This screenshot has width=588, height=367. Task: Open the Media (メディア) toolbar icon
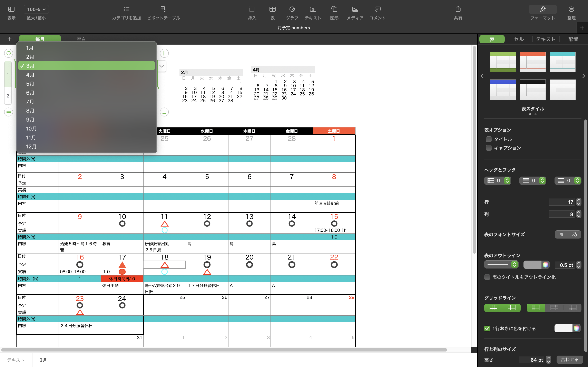(x=355, y=9)
